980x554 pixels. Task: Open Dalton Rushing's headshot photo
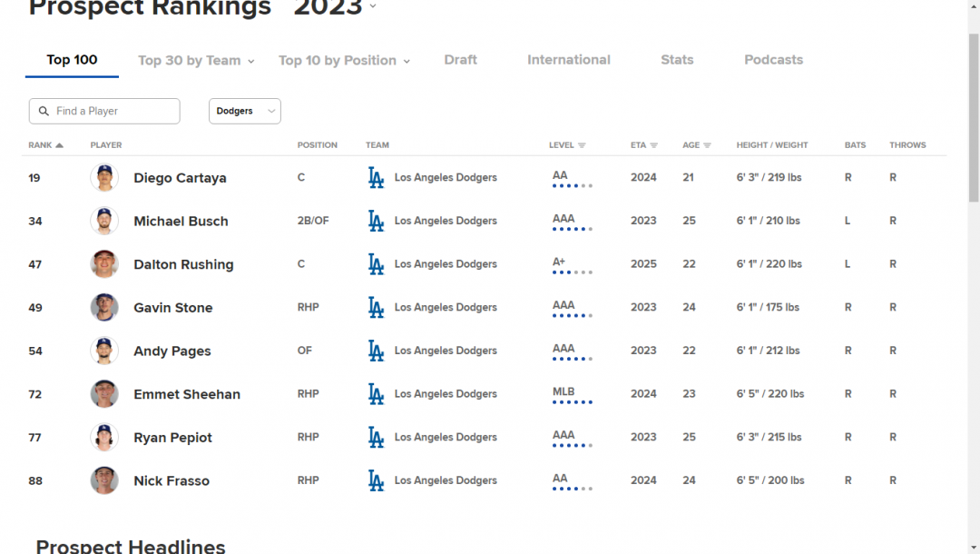click(x=104, y=264)
